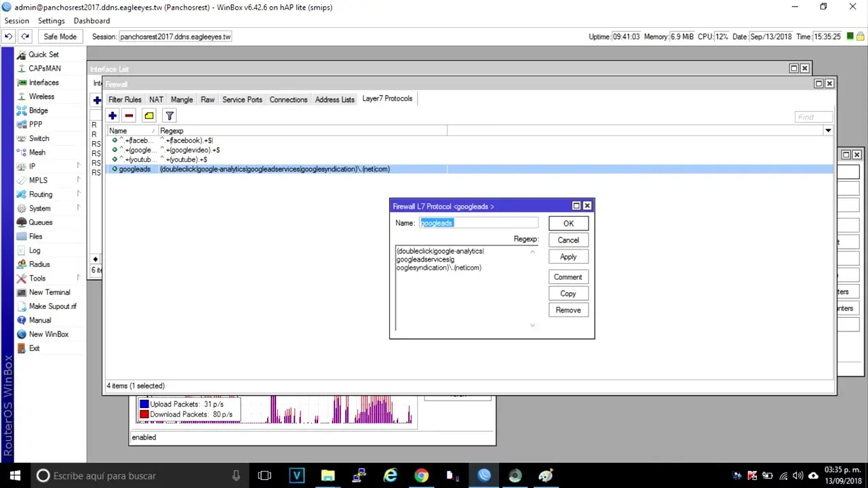
Task: Switch to the Mangle tab
Action: [x=182, y=100]
